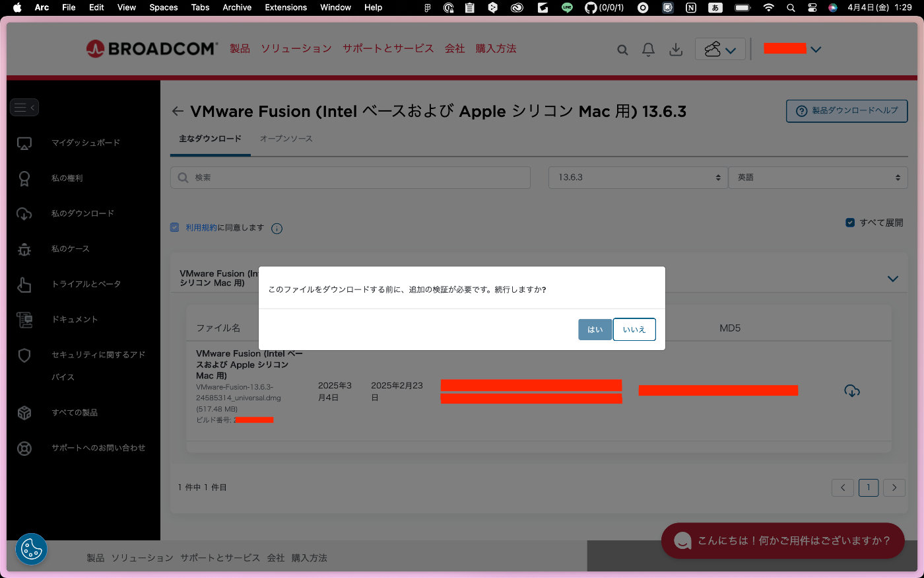Screen dimensions: 924x578
Task: Click サポートとサービス link in the footer
Action: pyautogui.click(x=220, y=558)
